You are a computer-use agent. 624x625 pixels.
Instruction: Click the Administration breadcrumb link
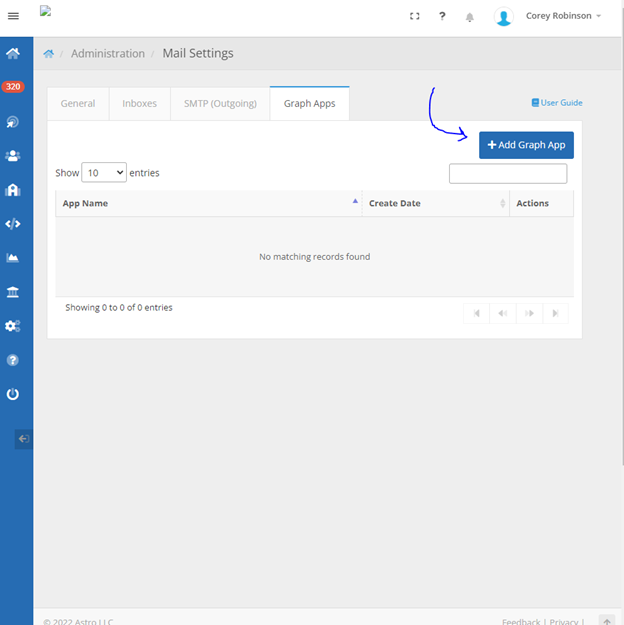tap(108, 54)
